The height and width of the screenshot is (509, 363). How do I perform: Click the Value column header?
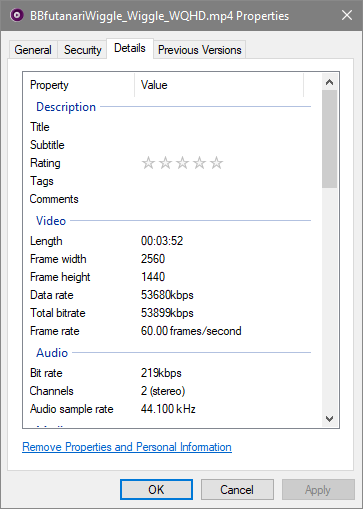coord(219,85)
